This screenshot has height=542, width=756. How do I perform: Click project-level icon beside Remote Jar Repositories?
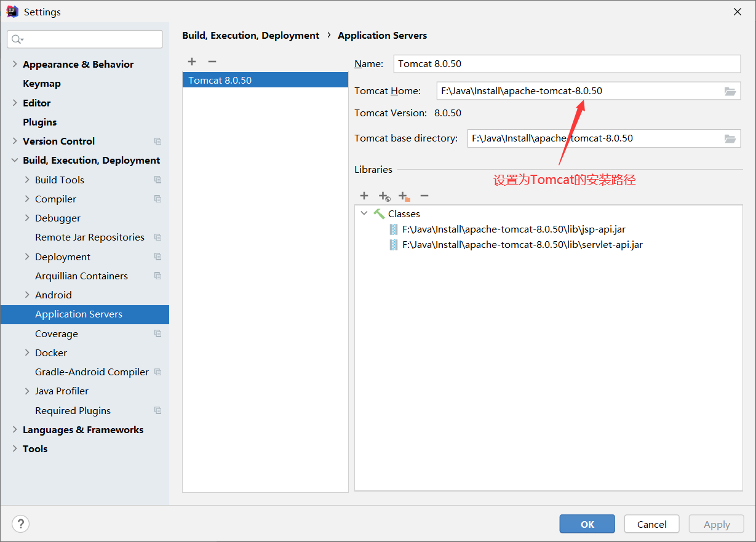(x=158, y=237)
